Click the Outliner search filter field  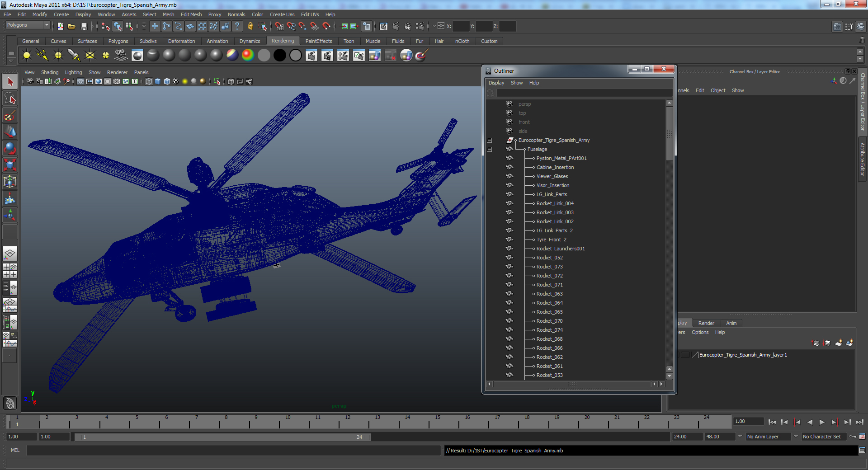pyautogui.click(x=584, y=93)
